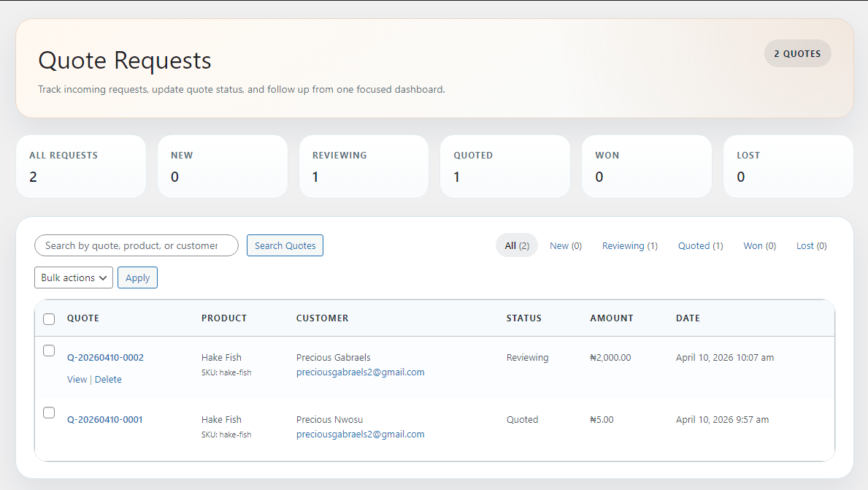This screenshot has width=868, height=490.
Task: Click the Apply button for bulk actions
Action: coord(137,277)
